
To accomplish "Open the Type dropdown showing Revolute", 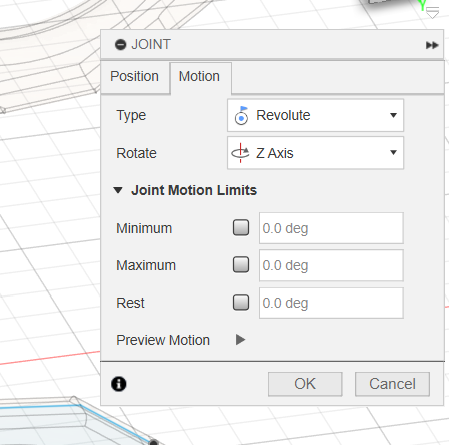I will [315, 115].
